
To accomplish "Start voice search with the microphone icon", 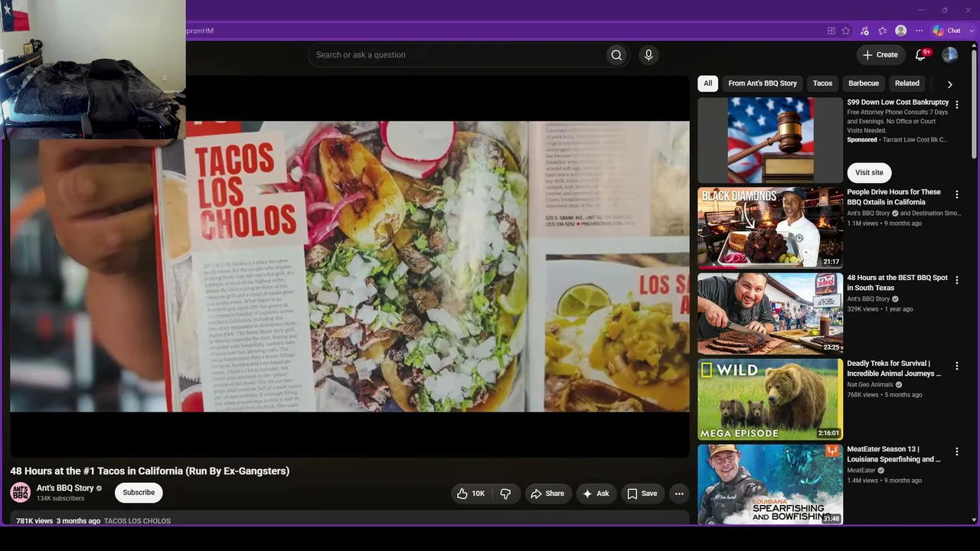I will pyautogui.click(x=648, y=55).
